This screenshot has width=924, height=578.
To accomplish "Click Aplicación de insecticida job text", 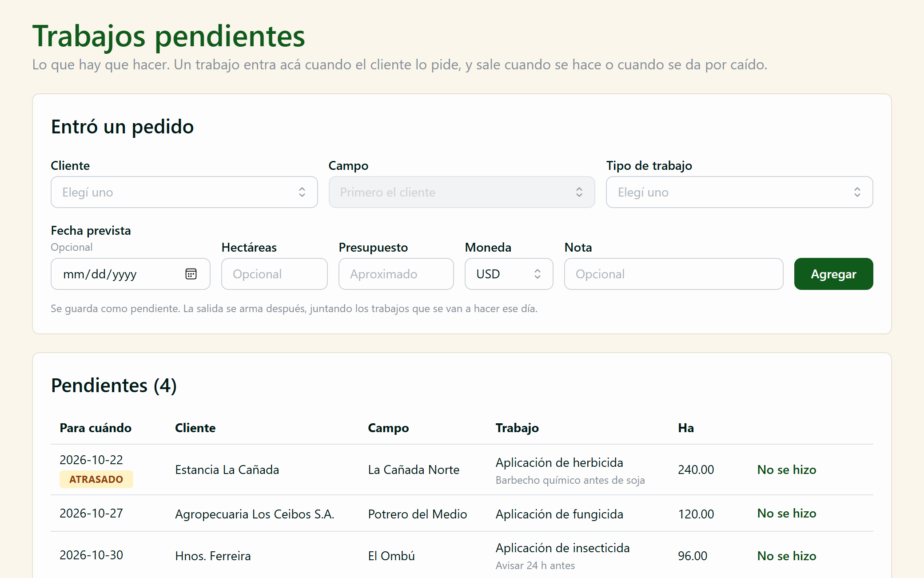I will [563, 548].
